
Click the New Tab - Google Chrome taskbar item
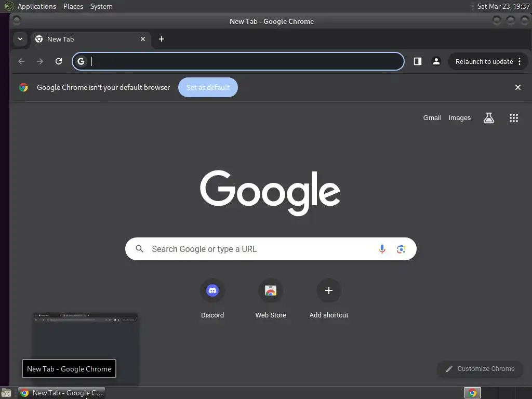point(62,393)
